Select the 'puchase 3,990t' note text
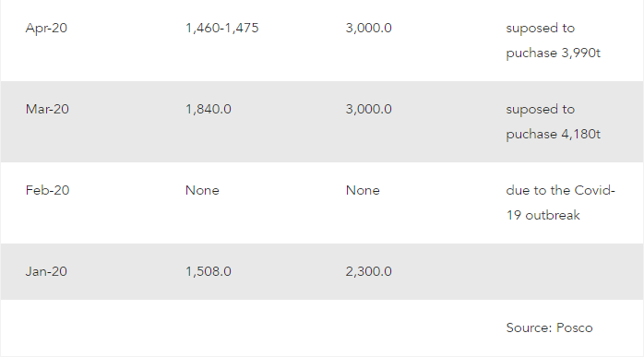Image resolution: width=644 pixels, height=357 pixels. point(553,53)
